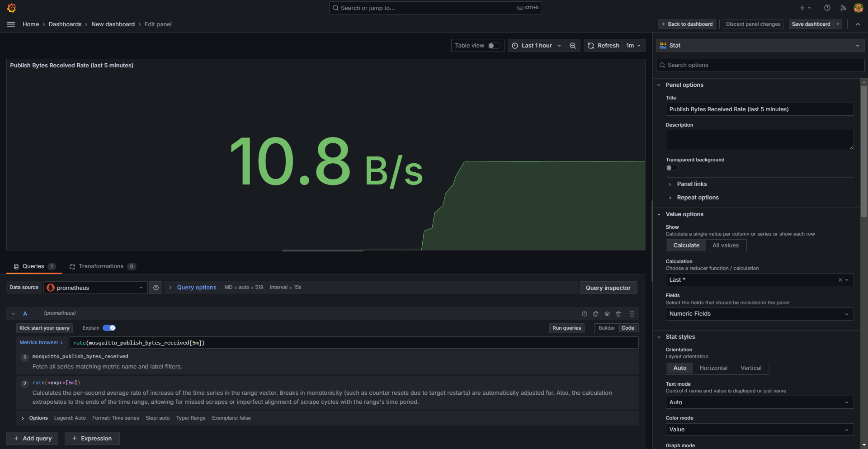868x449 pixels.
Task: Zoom out the time range with magnifier icon
Action: tap(573, 45)
